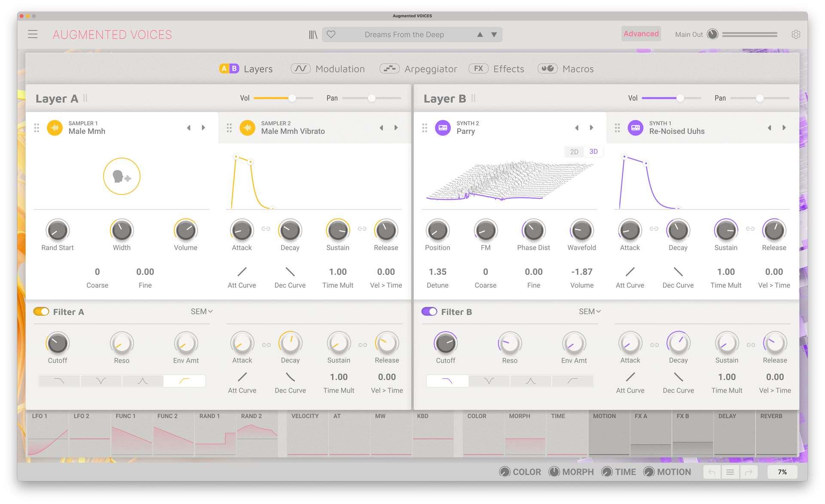Select Filter A notch shape
Image resolution: width=825 pixels, height=504 pixels.
click(101, 381)
